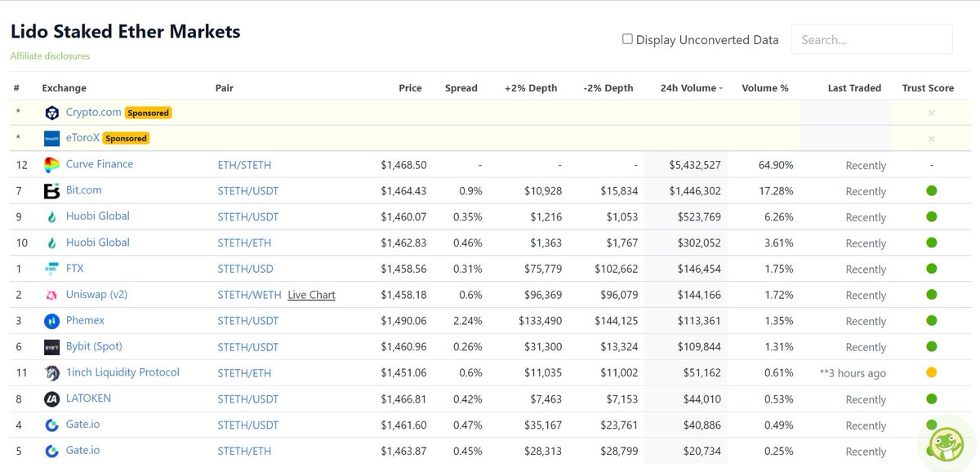The height and width of the screenshot is (472, 980).
Task: Select the 2.24% spread value
Action: point(469,321)
